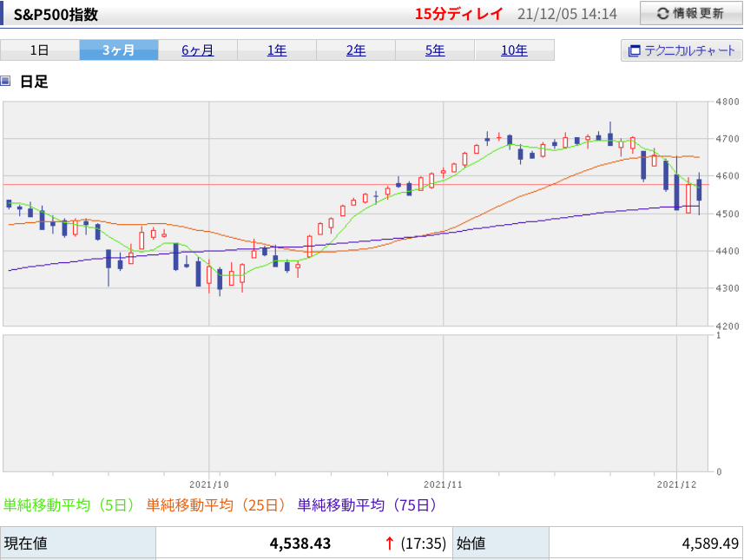Viewport: 744px width, 560px height.
Task: Click the S&P500指数 title
Action: (x=56, y=14)
